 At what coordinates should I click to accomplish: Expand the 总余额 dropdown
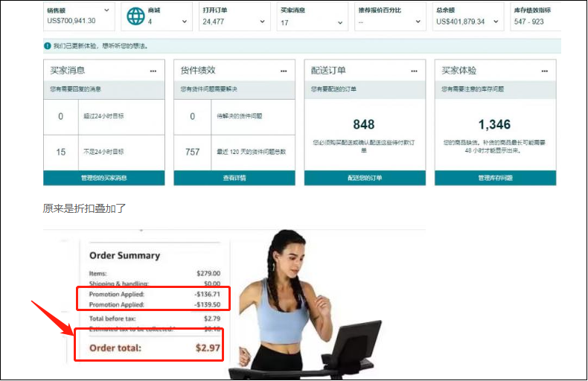pos(496,22)
